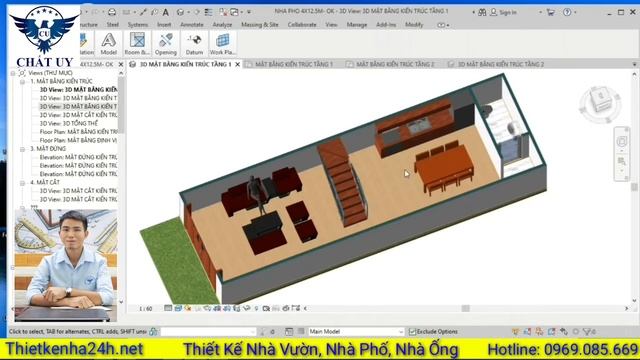Collapse the 1. MẶT BẰNG KIẾN TRÚC group
The image size is (640, 360).
click(22, 81)
